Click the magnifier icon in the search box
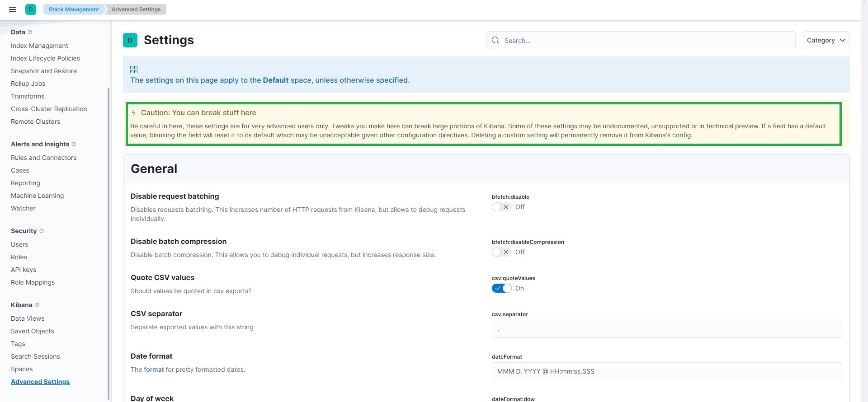The height and width of the screenshot is (402, 868). (495, 40)
